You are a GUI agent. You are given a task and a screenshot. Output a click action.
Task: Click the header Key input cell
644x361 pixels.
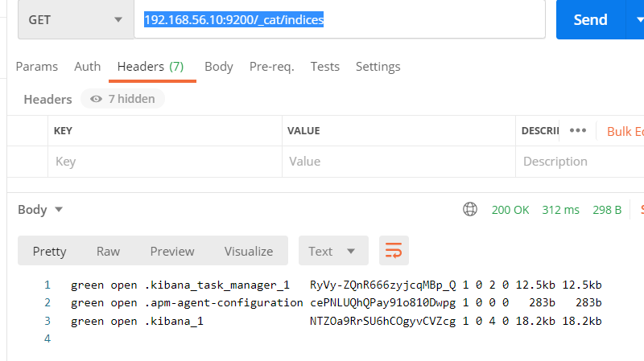point(165,162)
